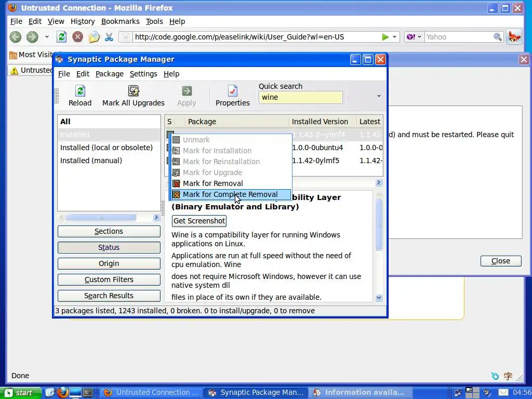Click the Get Screenshot button
The image size is (532, 399).
(199, 221)
